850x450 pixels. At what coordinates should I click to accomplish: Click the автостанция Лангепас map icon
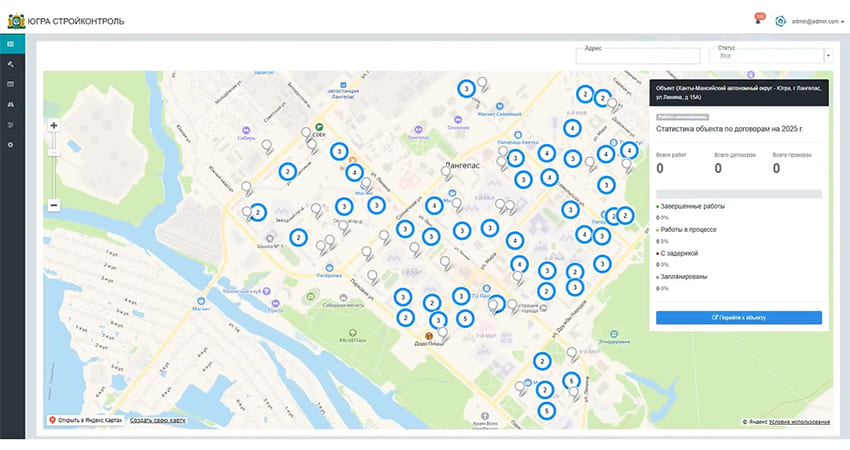[343, 85]
